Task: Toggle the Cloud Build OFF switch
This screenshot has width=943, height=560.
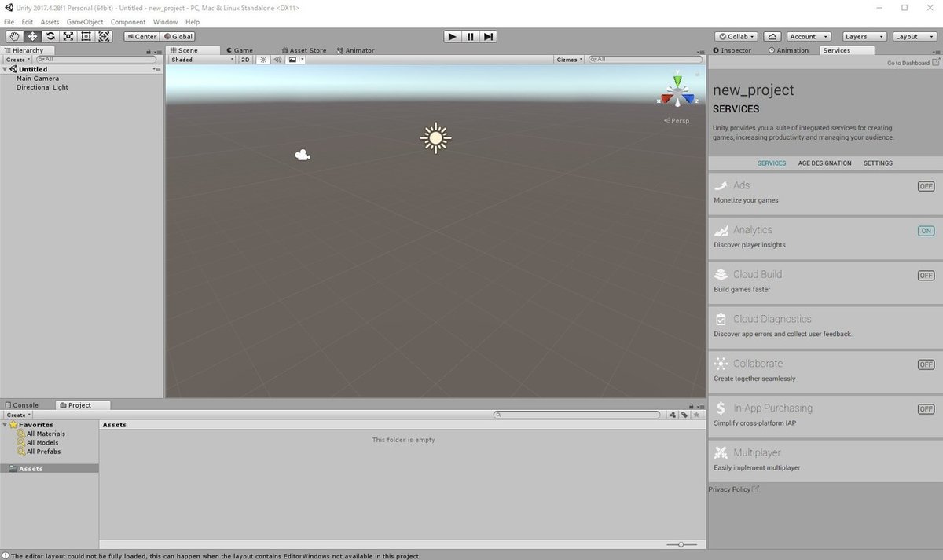Action: (926, 276)
